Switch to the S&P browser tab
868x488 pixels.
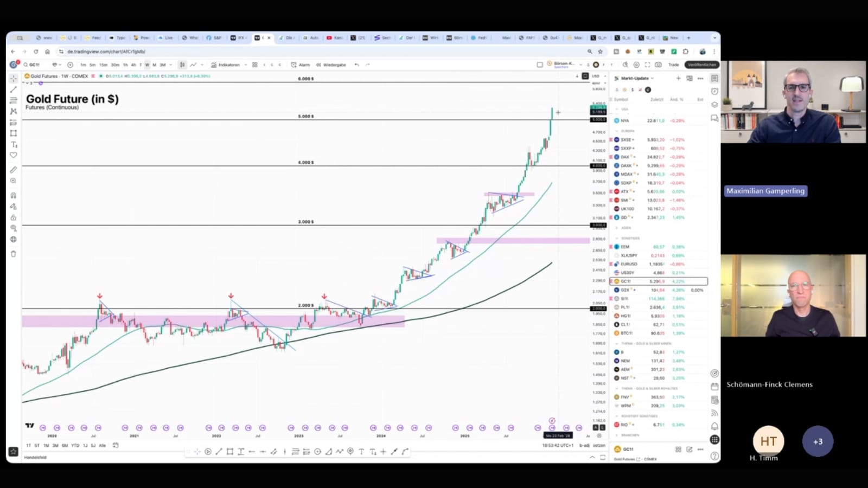coord(216,38)
